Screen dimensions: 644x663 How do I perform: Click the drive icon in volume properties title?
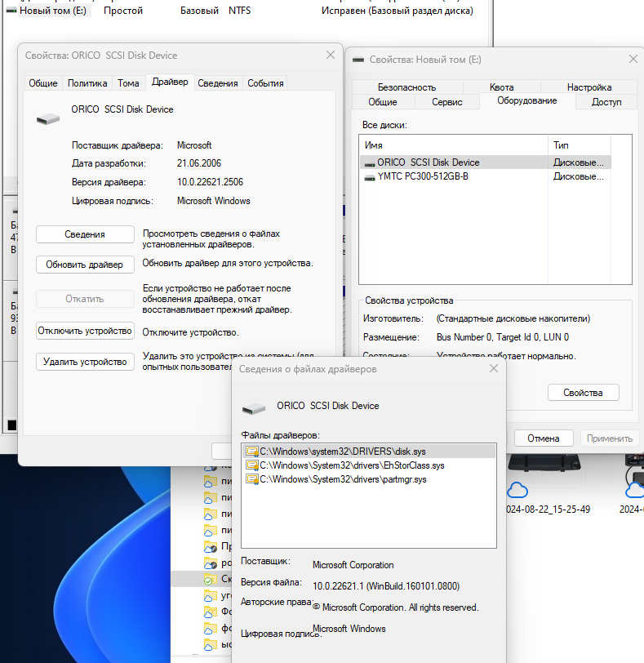pos(358,60)
